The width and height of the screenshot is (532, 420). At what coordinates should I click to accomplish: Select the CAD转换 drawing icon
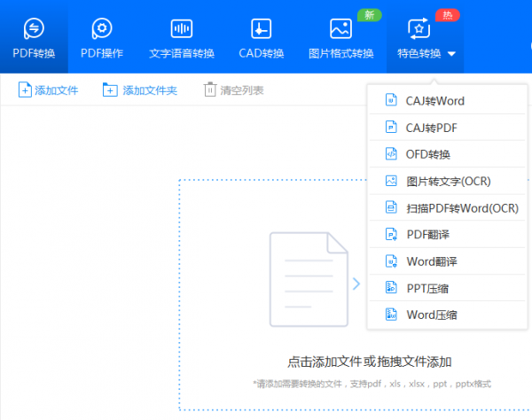262,28
